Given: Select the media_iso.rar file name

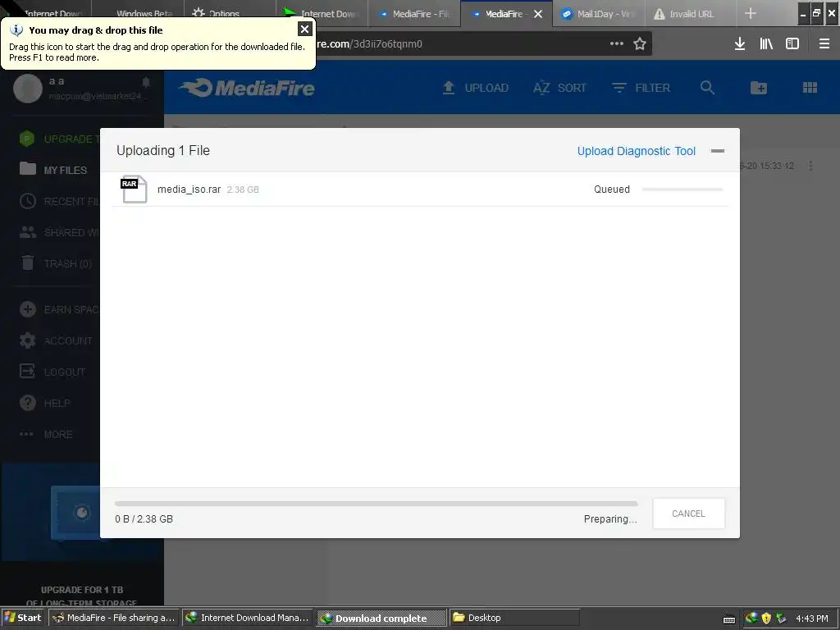Looking at the screenshot, I should tap(189, 189).
